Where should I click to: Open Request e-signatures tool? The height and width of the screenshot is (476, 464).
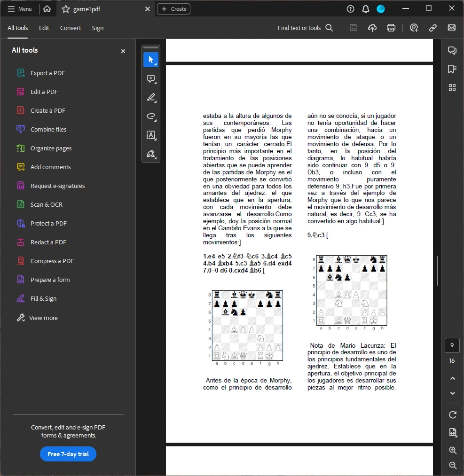point(51,186)
